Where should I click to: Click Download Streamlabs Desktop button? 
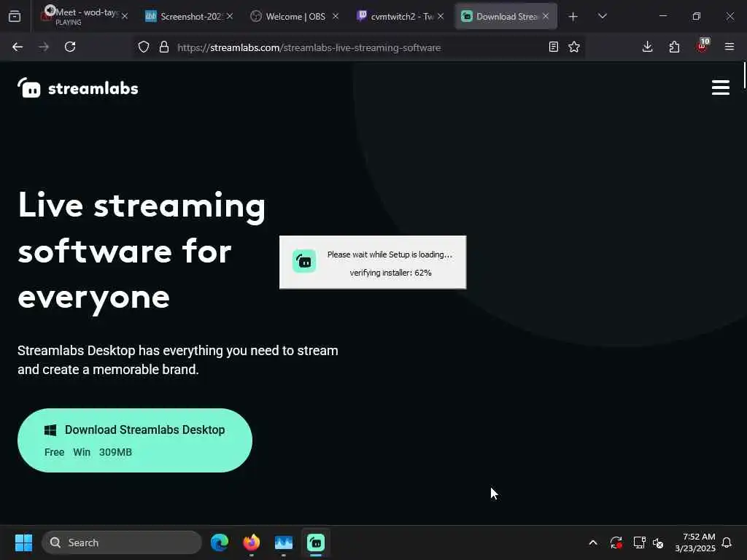coord(135,440)
